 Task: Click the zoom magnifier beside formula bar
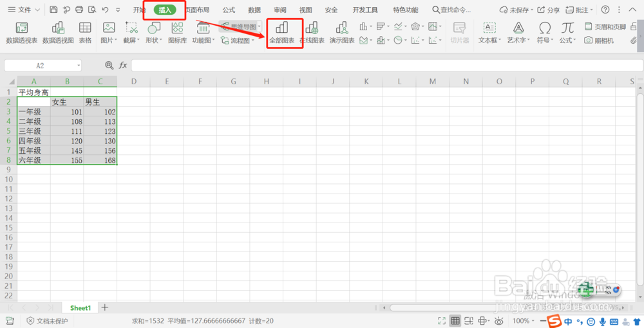tap(109, 65)
